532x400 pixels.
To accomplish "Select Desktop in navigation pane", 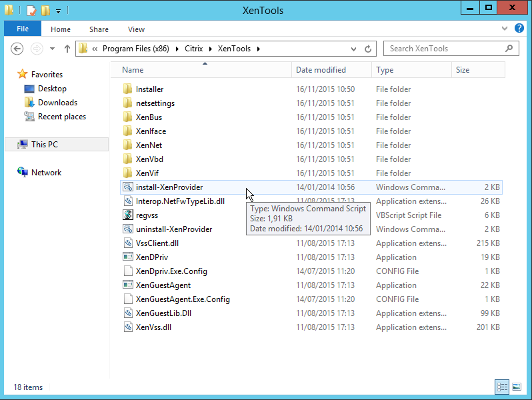I will click(x=52, y=89).
